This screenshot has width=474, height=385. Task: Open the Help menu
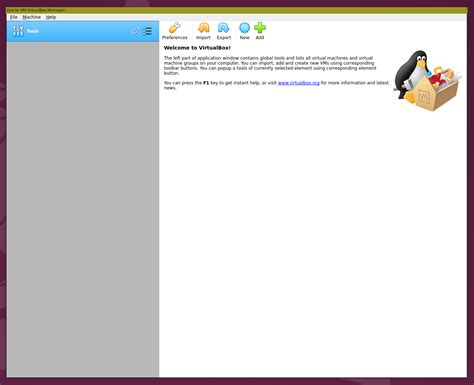pyautogui.click(x=51, y=17)
